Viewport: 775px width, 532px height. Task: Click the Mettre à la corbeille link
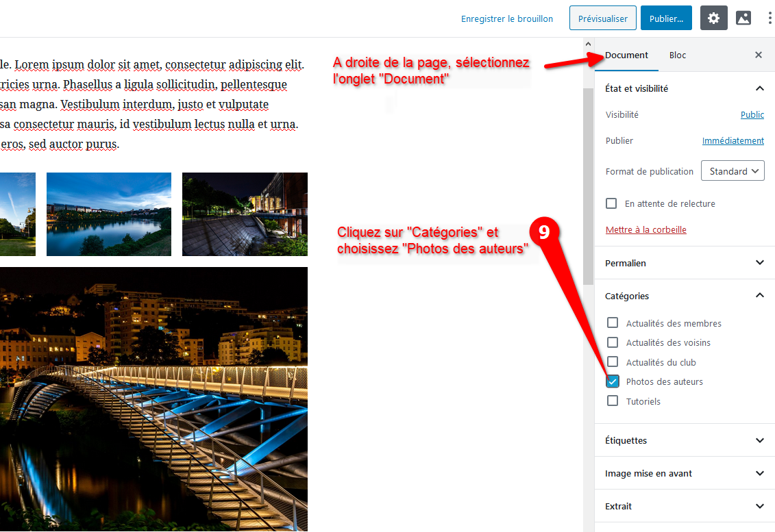645,230
